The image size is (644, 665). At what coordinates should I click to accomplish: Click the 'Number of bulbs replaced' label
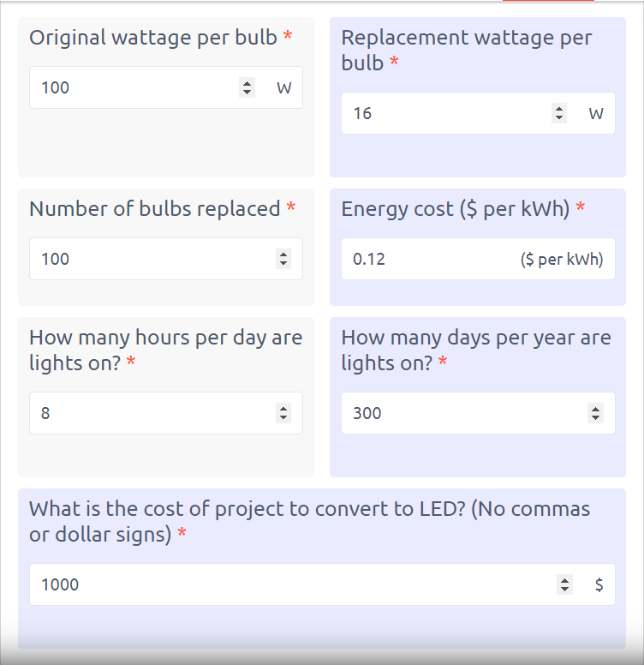[155, 209]
